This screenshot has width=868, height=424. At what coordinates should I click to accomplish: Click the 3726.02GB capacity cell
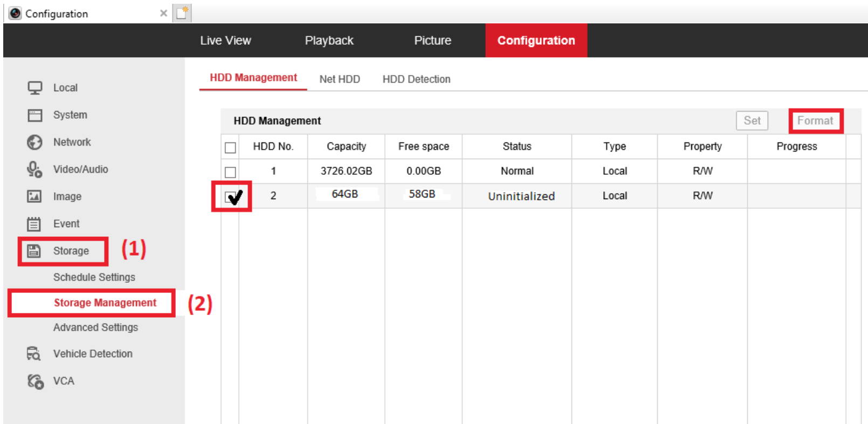click(346, 171)
